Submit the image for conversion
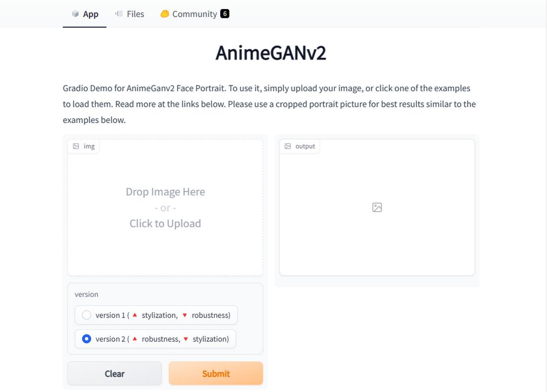This screenshot has width=547, height=392. 216,374
